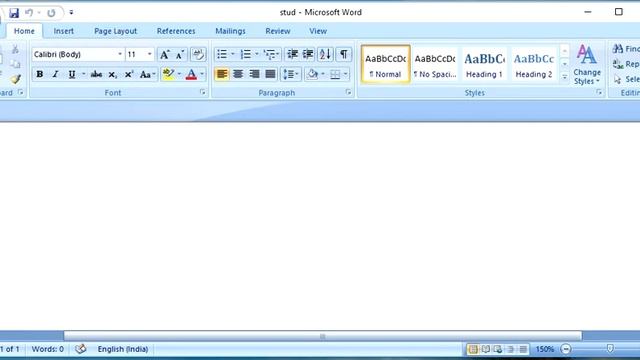Viewport: 640px width, 360px height.
Task: Open the Change Case menu
Action: coord(147,74)
